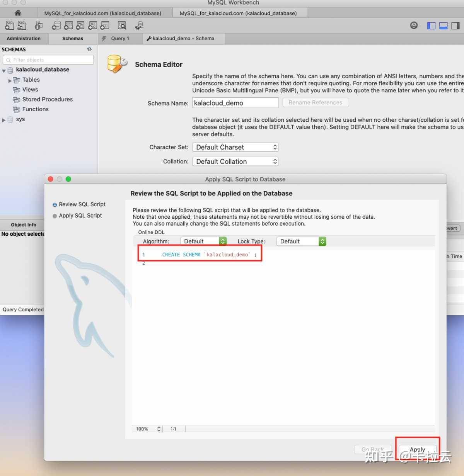The width and height of the screenshot is (464, 476).
Task: Toggle the secondary sidebar panel visibility
Action: pos(455,25)
